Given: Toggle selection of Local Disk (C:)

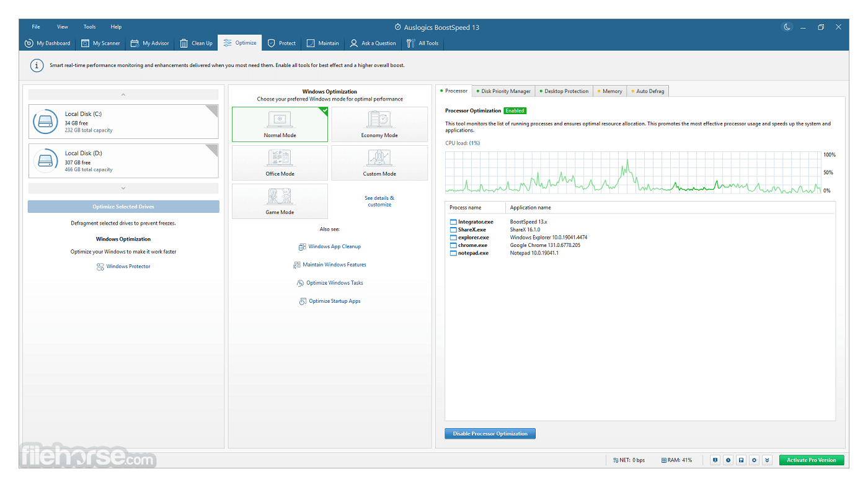Looking at the screenshot, I should coord(123,122).
